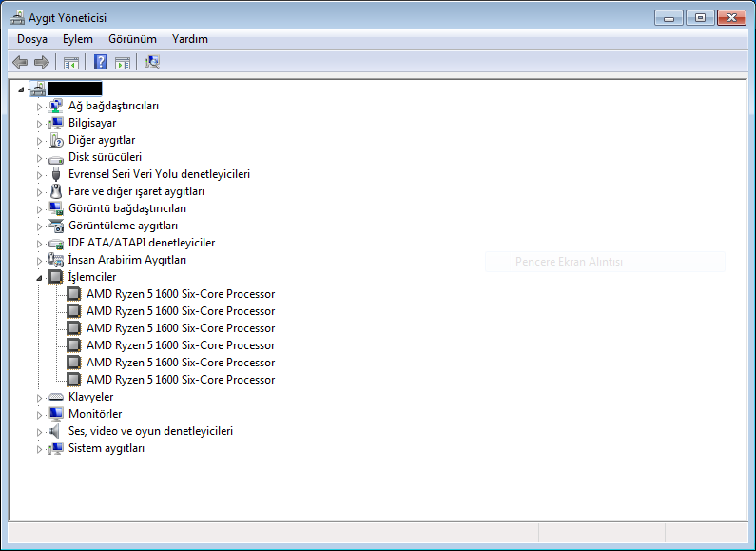
Task: Expand the Bilgisayar category
Action: point(39,124)
